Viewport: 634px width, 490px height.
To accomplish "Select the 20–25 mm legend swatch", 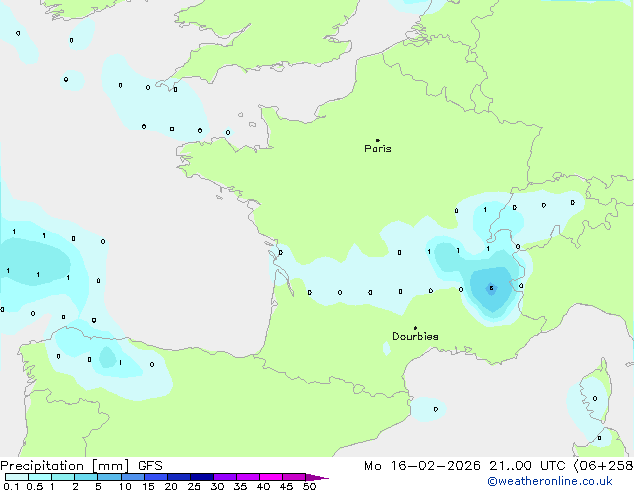I will pyautogui.click(x=178, y=477).
